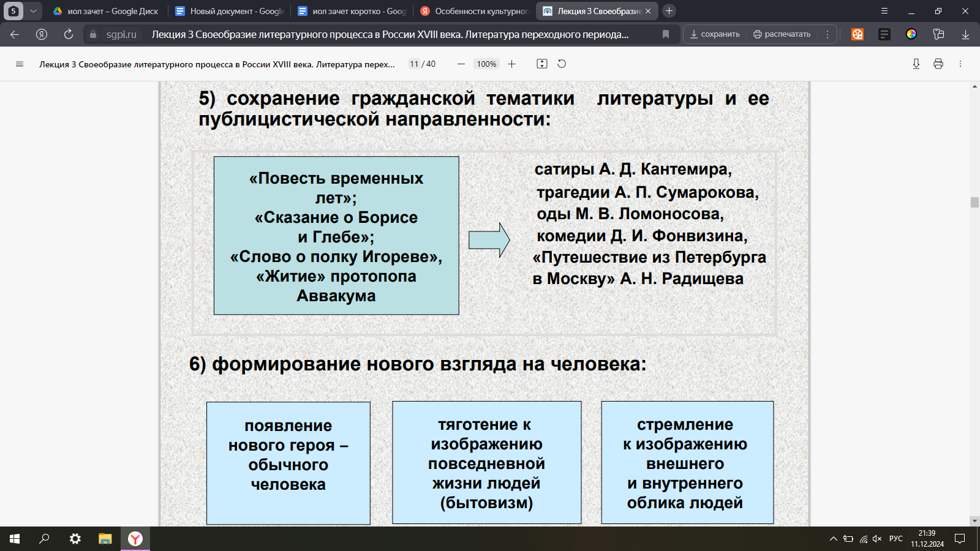
Task: Click the box тяготение к изображению (бытовизм)
Action: point(487,462)
